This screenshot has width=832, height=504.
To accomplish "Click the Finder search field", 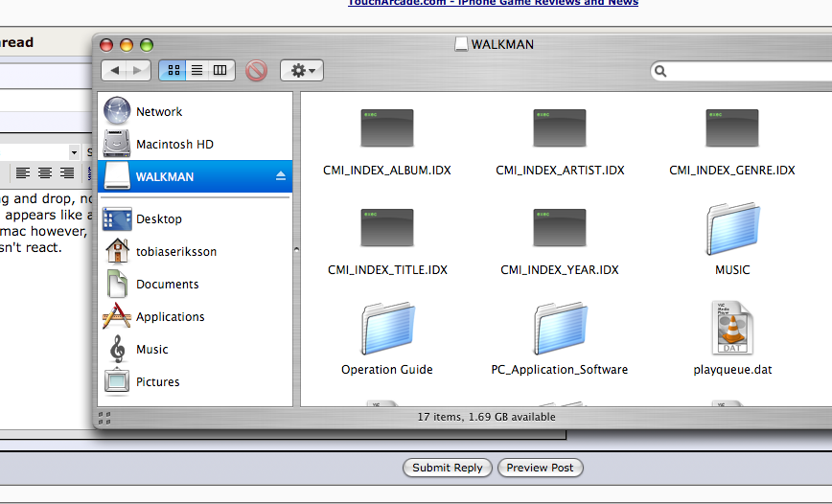I will coord(743,71).
